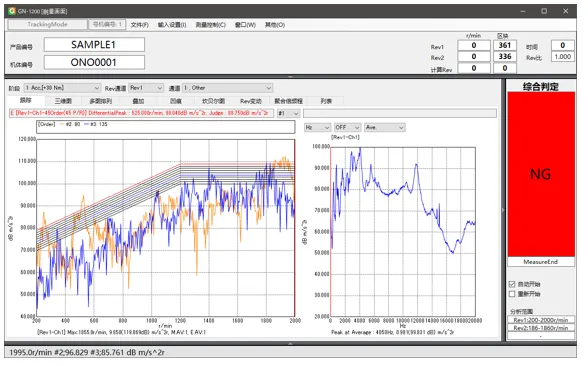Click the bottom splitter arrow above the status bar
Image resolution: width=588 pixels, height=366 pixels.
(x=291, y=343)
